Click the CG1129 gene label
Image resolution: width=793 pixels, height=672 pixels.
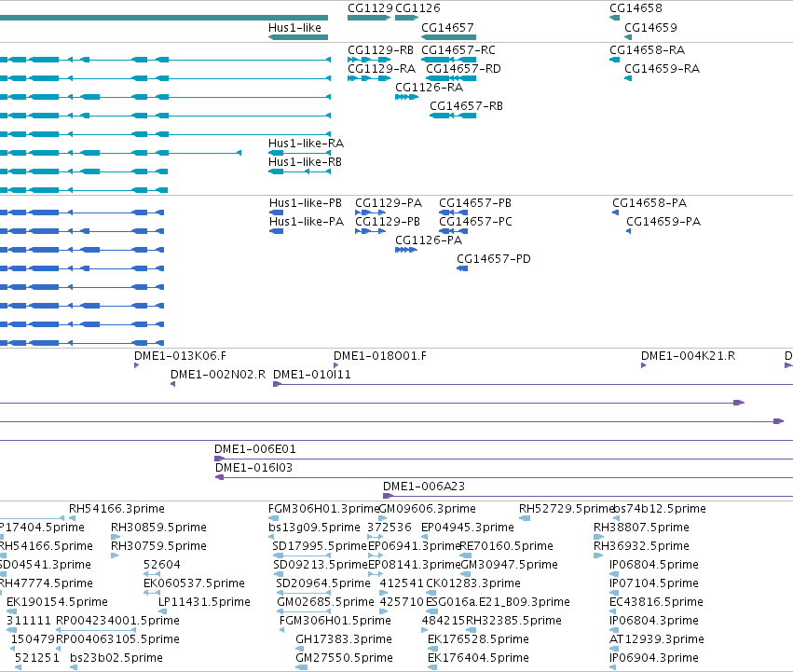click(x=370, y=8)
